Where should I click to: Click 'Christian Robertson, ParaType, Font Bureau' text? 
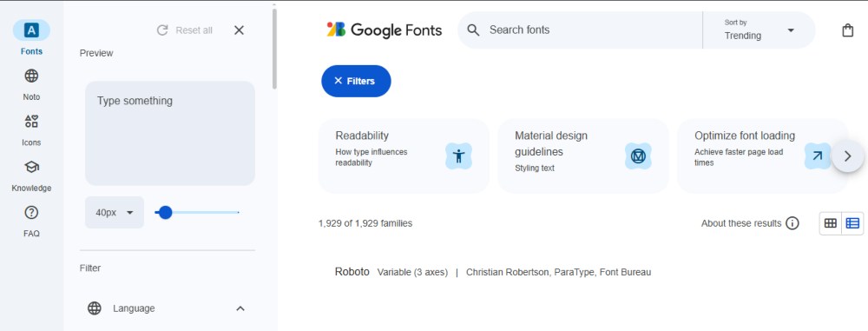click(x=558, y=272)
